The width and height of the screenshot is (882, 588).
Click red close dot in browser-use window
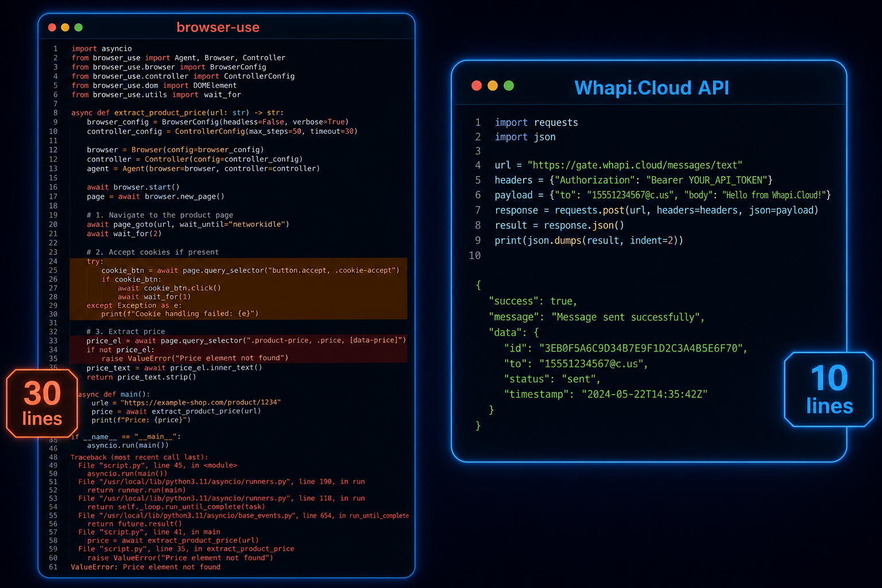(x=52, y=28)
